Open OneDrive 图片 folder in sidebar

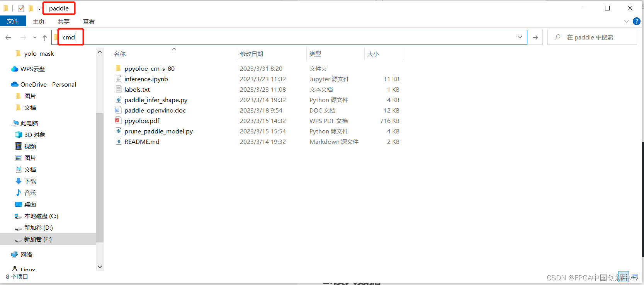point(30,96)
